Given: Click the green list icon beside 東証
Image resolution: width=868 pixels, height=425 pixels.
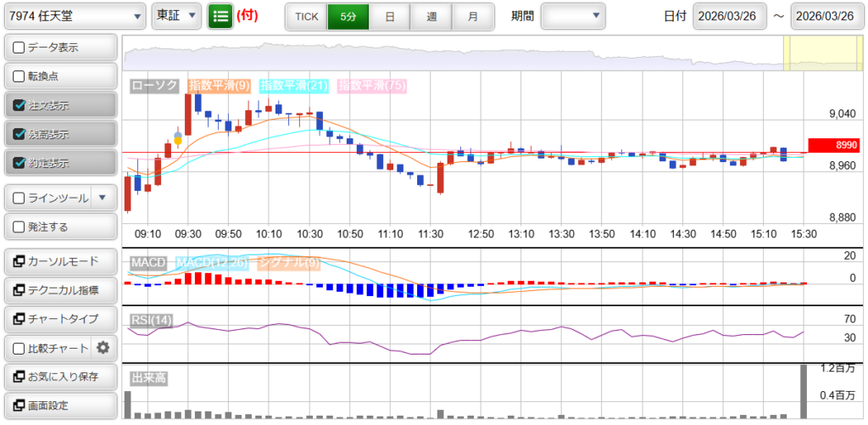Looking at the screenshot, I should point(220,16).
